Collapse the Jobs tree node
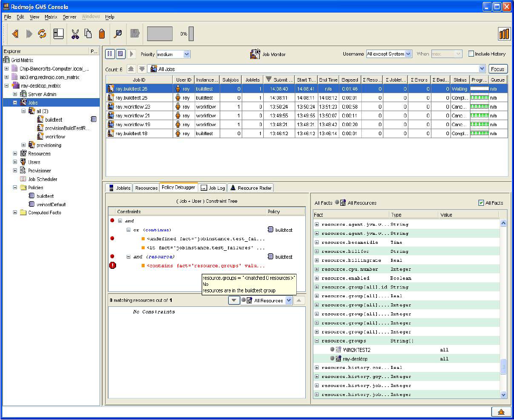 click(x=15, y=103)
